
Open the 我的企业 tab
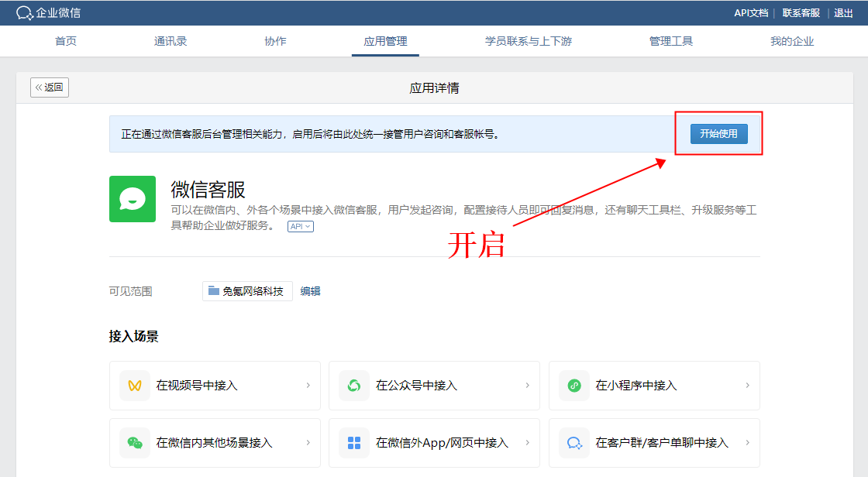point(792,42)
